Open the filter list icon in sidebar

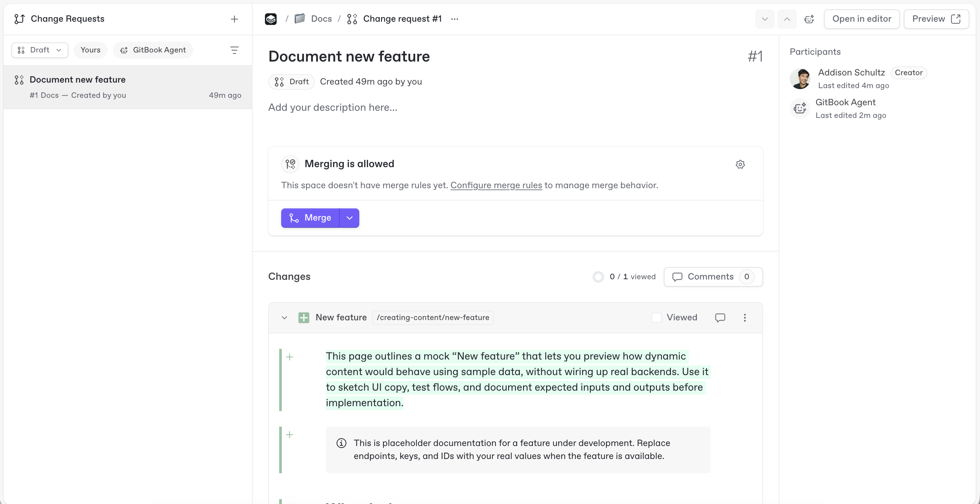(234, 50)
